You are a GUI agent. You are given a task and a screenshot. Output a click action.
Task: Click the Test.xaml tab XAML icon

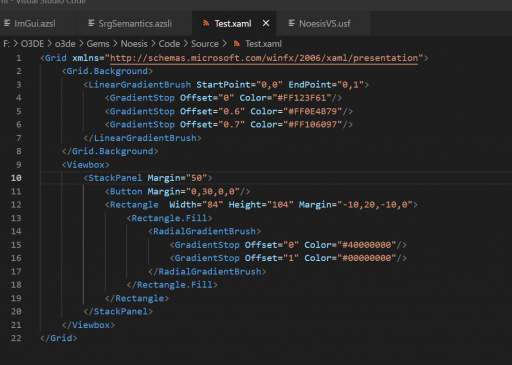click(x=206, y=23)
